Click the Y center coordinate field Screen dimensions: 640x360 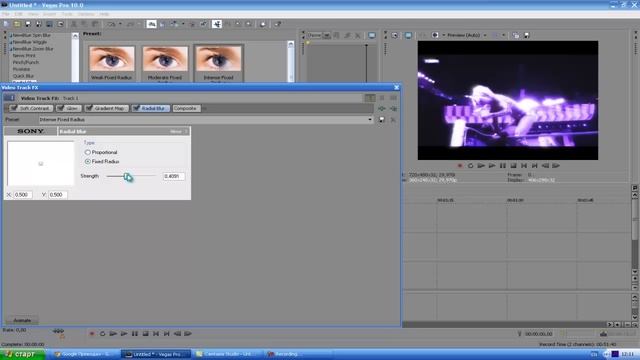pos(58,195)
